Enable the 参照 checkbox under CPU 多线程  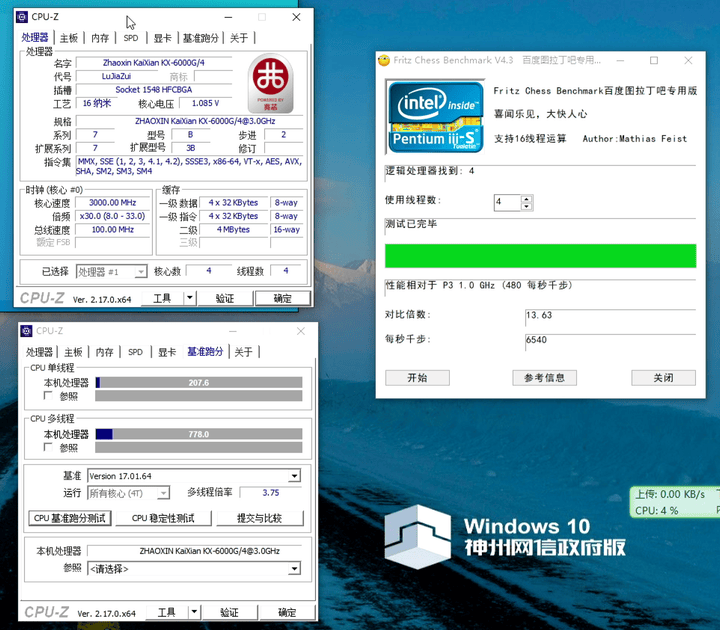point(34,448)
